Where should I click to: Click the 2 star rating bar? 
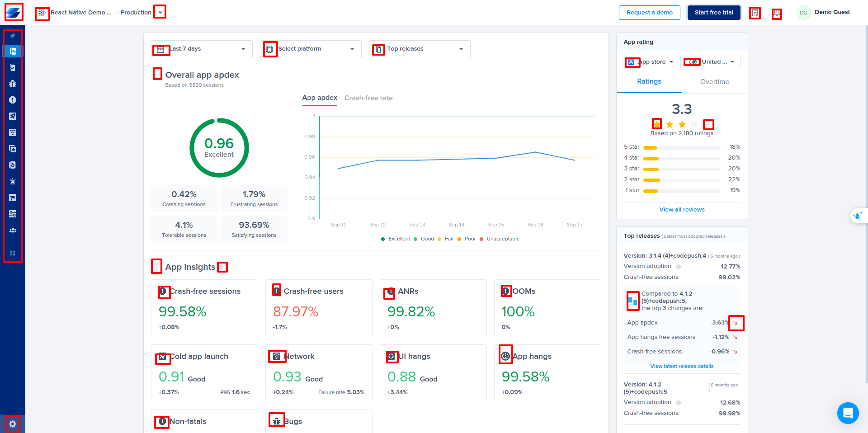682,180
